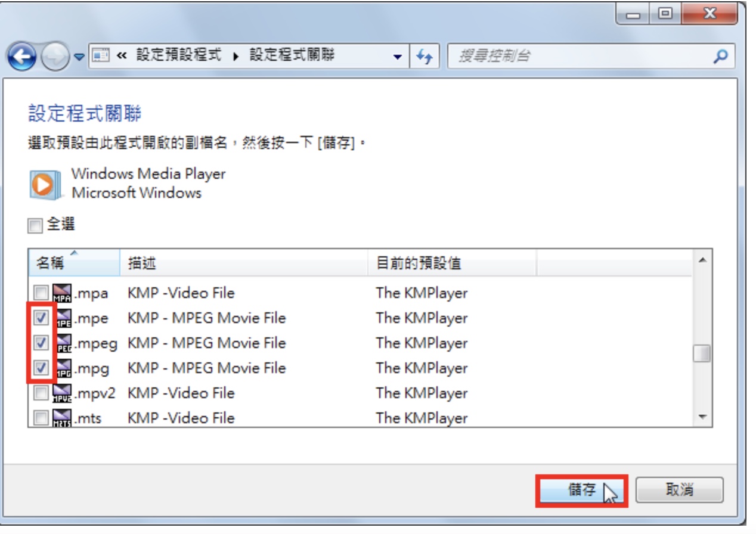Expand the breadcrumb arrow after 設定預設程式
This screenshot has width=756, height=534.
click(236, 57)
